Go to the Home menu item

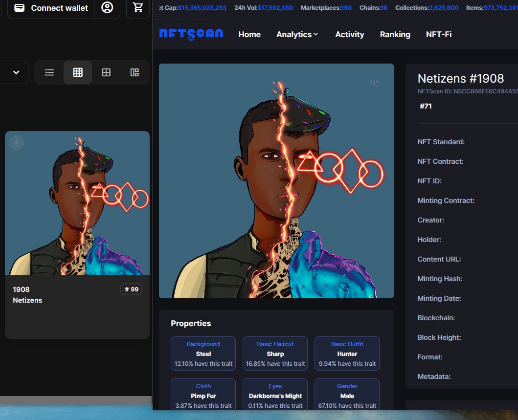(x=249, y=34)
